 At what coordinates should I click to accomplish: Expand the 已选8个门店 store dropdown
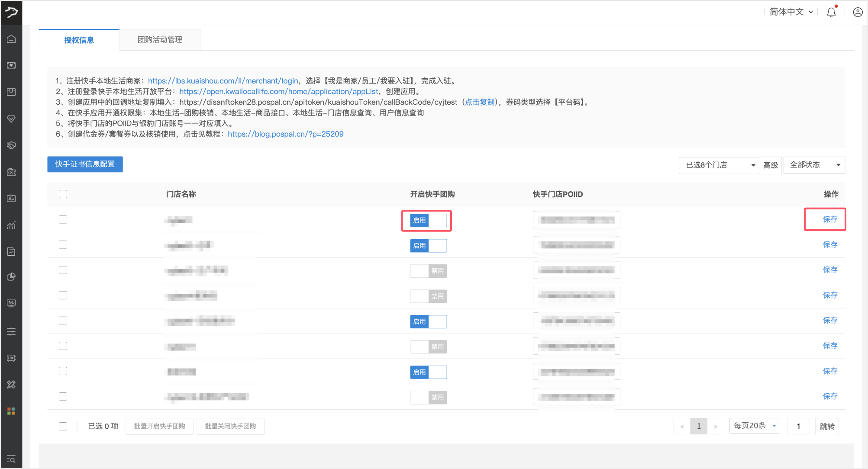click(719, 165)
